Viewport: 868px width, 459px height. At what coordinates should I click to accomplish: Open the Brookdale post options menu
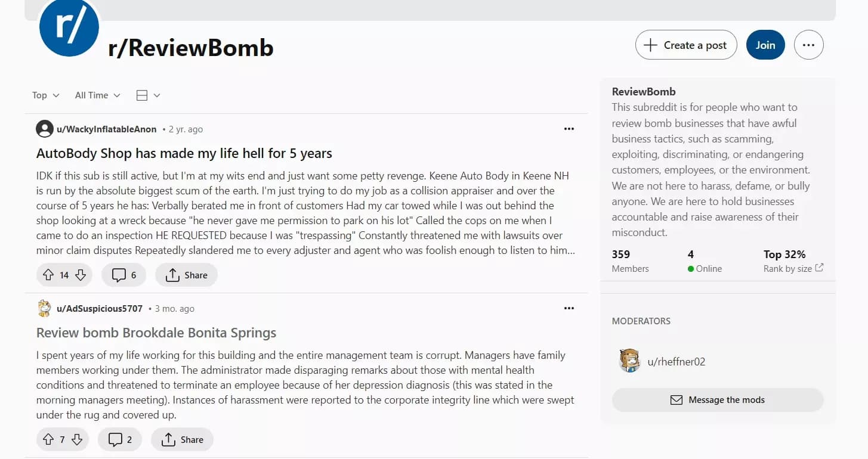click(x=569, y=308)
